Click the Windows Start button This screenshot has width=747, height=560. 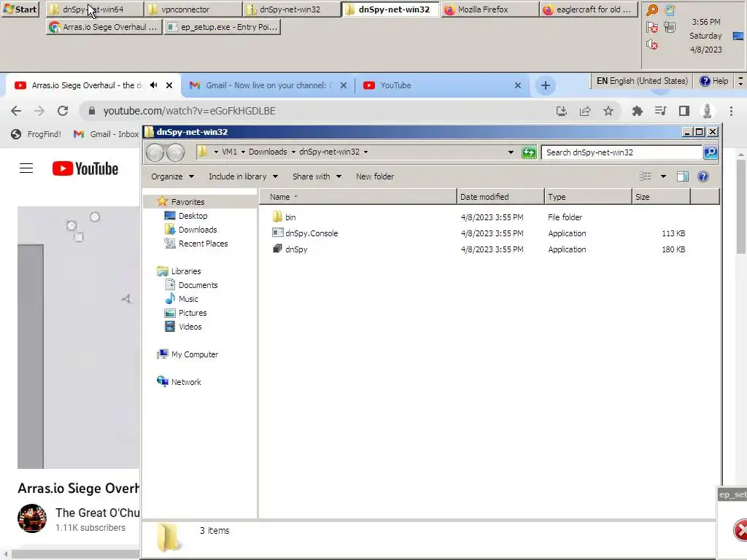(x=20, y=9)
